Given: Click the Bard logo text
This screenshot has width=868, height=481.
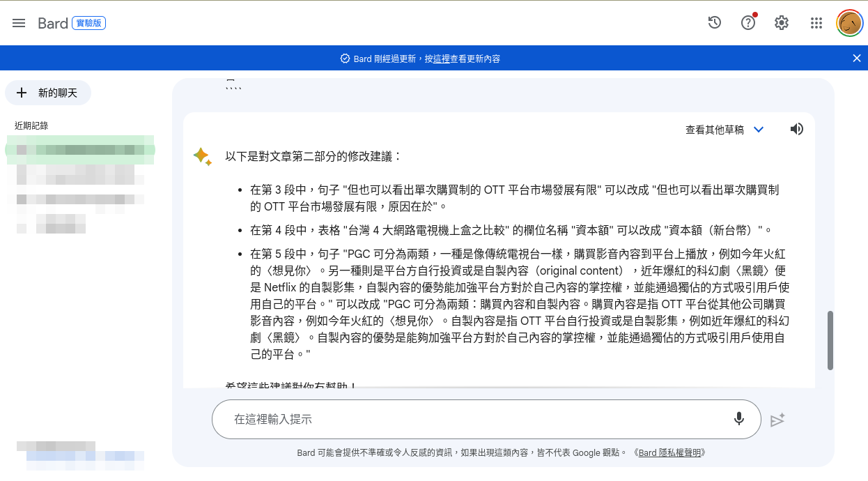Looking at the screenshot, I should coord(53,23).
